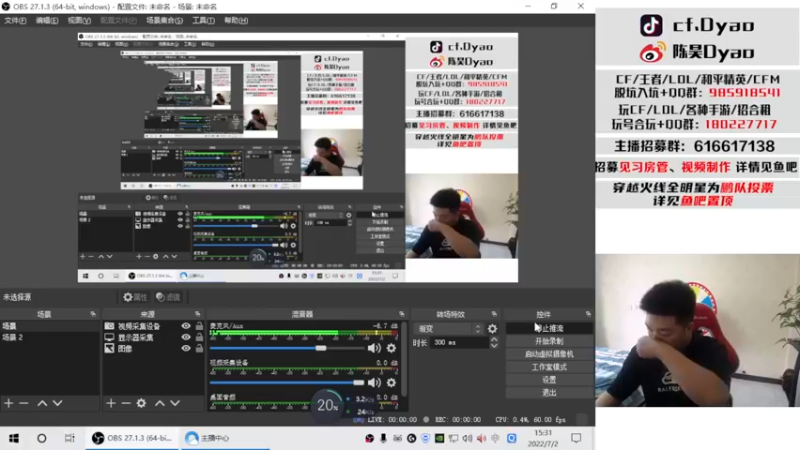Hide 图像 source with eye icon
800x450 pixels.
click(x=186, y=348)
